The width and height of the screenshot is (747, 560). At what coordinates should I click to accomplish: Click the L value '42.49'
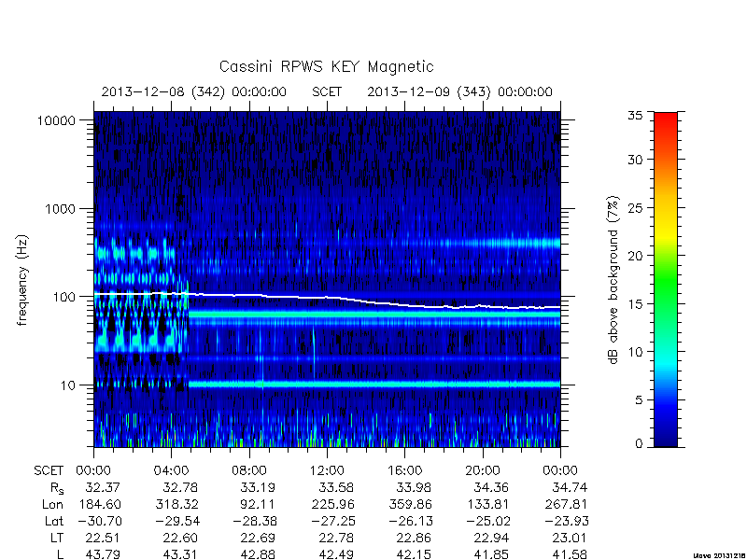click(x=336, y=554)
